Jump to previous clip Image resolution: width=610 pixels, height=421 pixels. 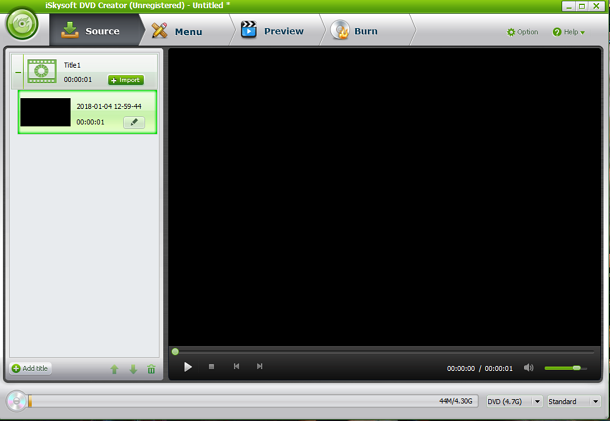236,366
